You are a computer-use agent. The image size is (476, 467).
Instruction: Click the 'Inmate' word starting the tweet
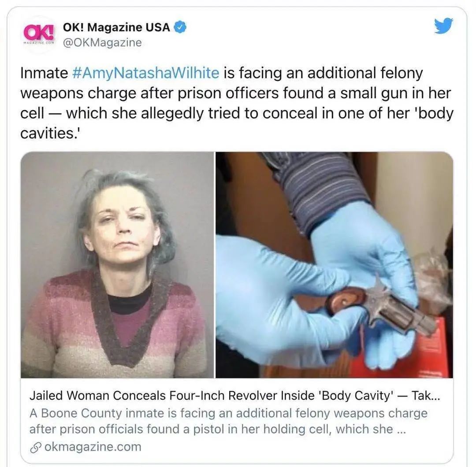(x=45, y=73)
